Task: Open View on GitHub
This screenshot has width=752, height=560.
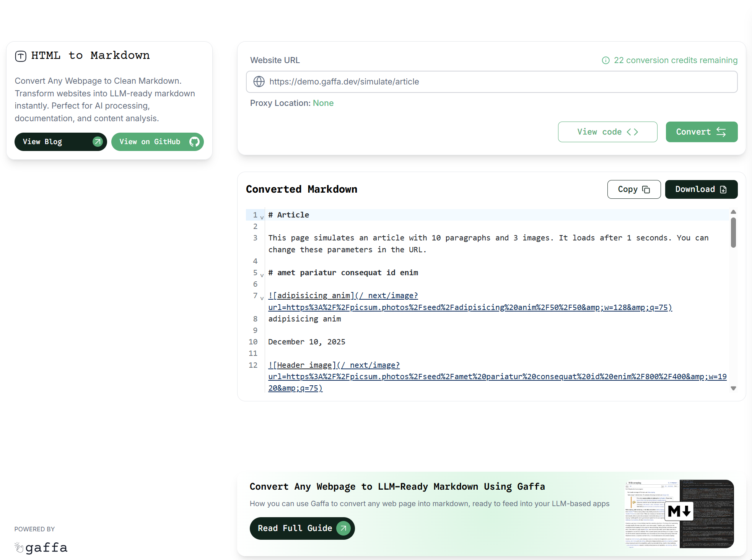Action: point(158,142)
